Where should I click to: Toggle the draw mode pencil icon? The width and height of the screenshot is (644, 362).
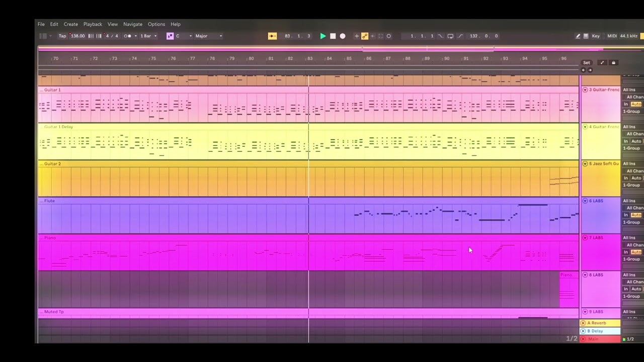click(x=578, y=36)
